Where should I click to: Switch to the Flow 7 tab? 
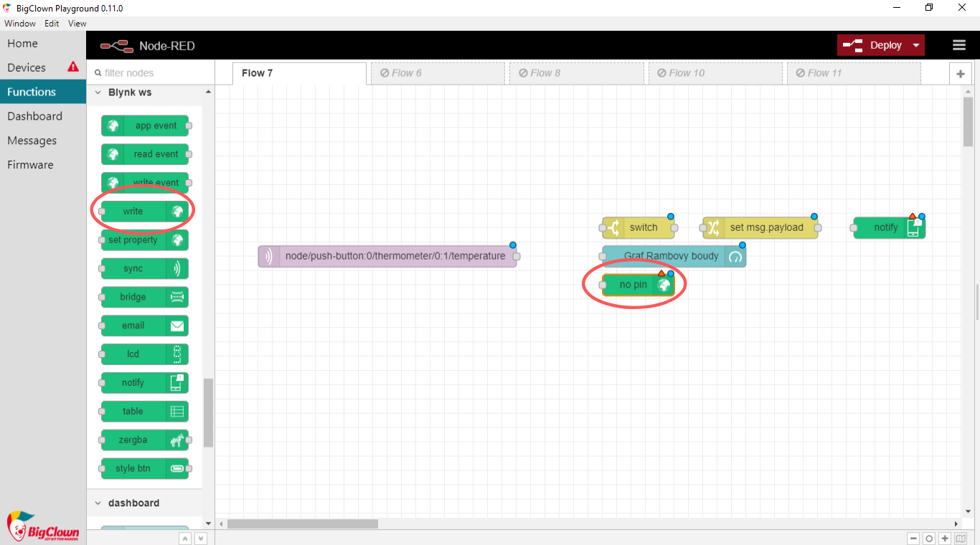299,73
